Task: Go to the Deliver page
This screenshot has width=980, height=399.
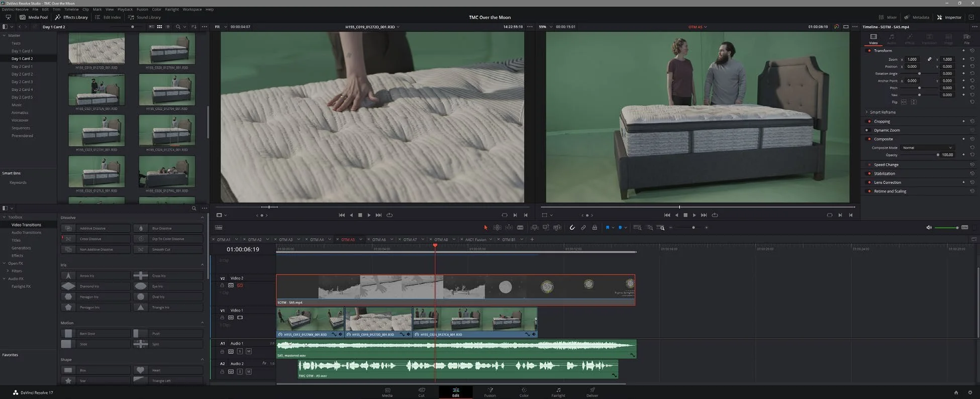Action: click(592, 391)
